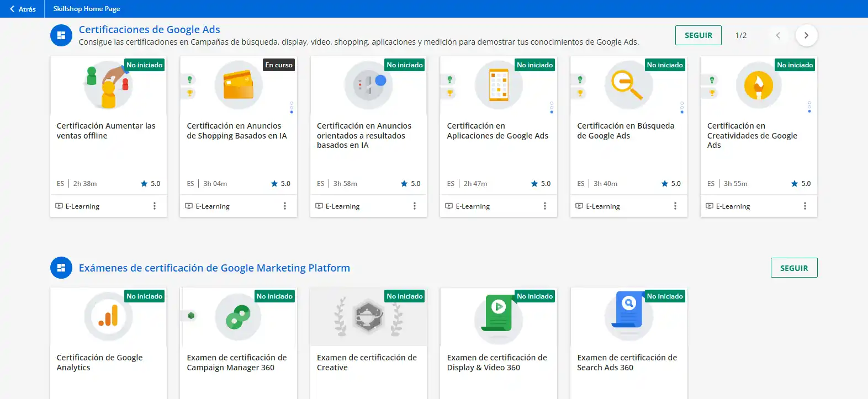Open the Creative exam badge thumbnail

click(x=369, y=317)
